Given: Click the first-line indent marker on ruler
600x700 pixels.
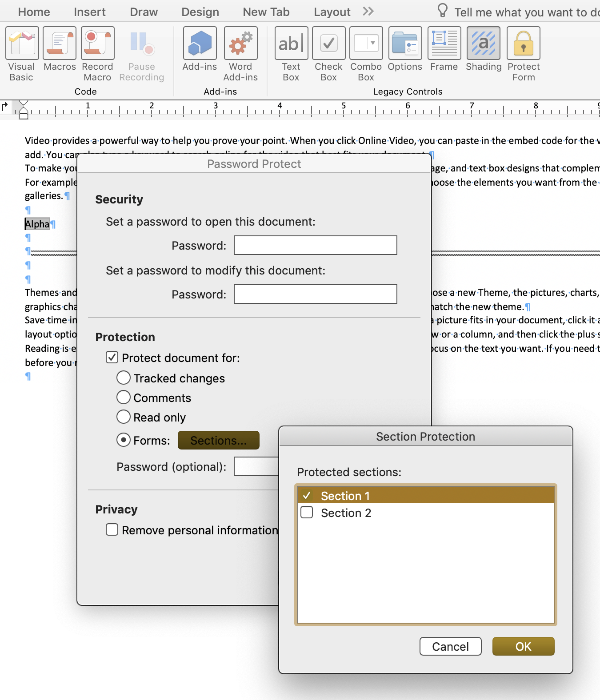Looking at the screenshot, I should tap(24, 103).
